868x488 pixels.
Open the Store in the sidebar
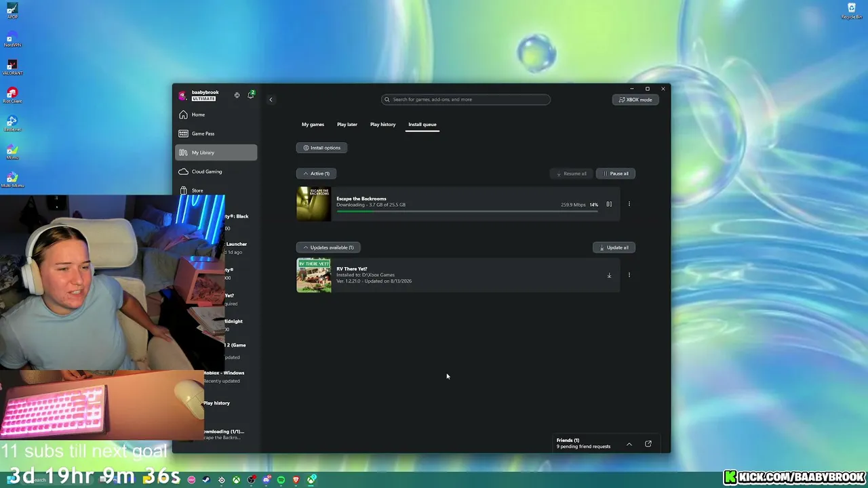click(x=216, y=190)
